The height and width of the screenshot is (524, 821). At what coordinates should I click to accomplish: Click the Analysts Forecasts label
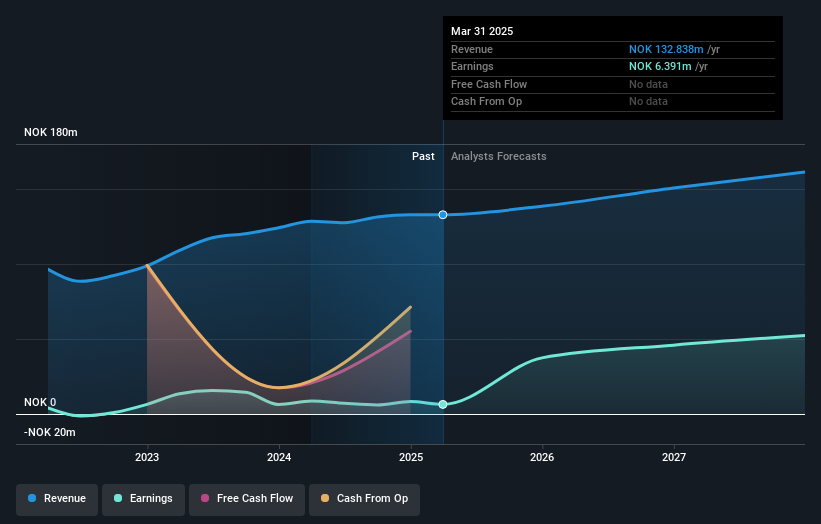(498, 157)
